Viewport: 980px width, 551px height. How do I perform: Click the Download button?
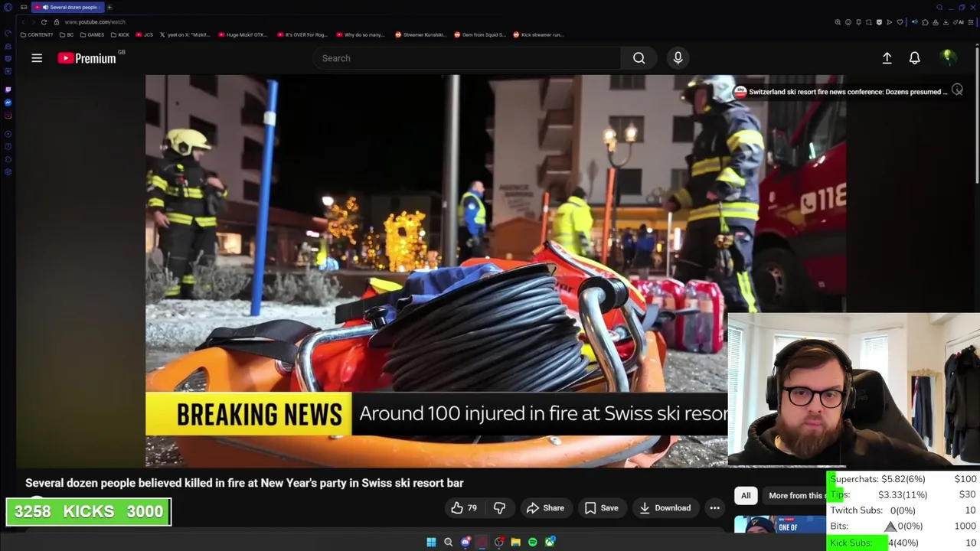tap(665, 508)
